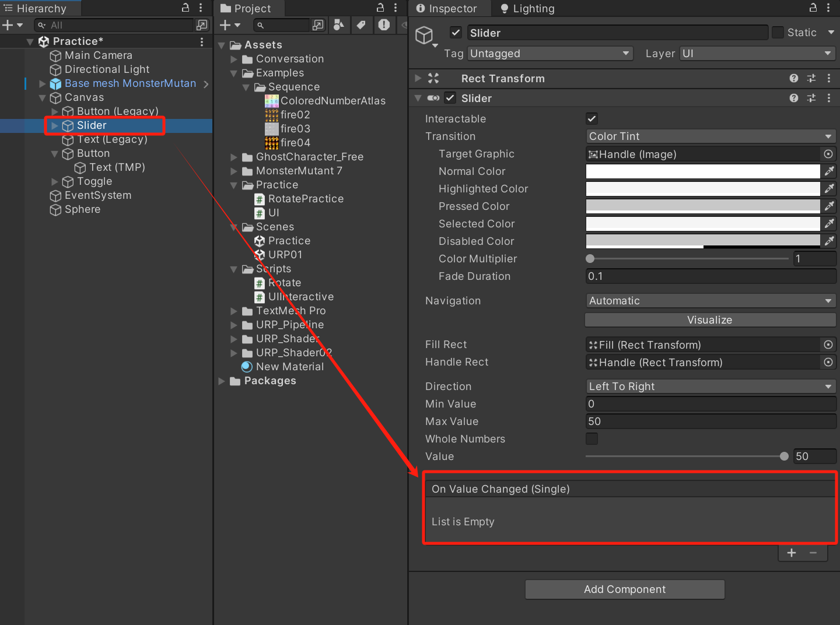Click the Project create plus button

click(x=225, y=25)
